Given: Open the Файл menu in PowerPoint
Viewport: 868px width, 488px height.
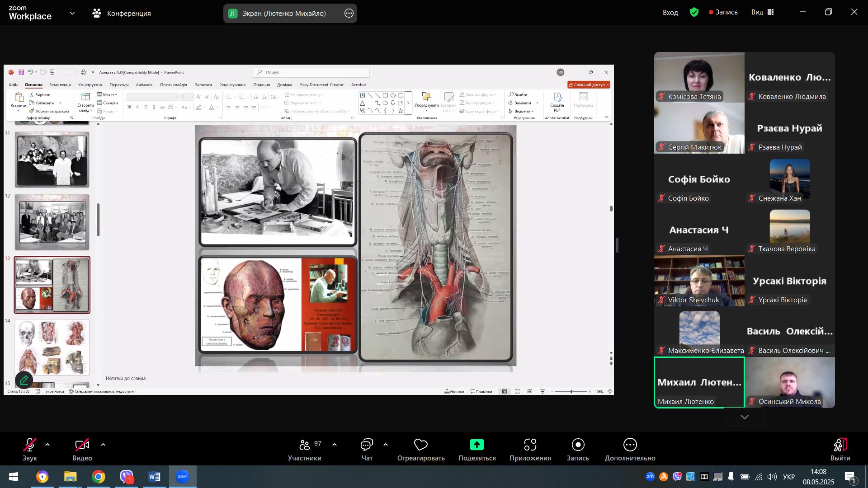Looking at the screenshot, I should (14, 84).
